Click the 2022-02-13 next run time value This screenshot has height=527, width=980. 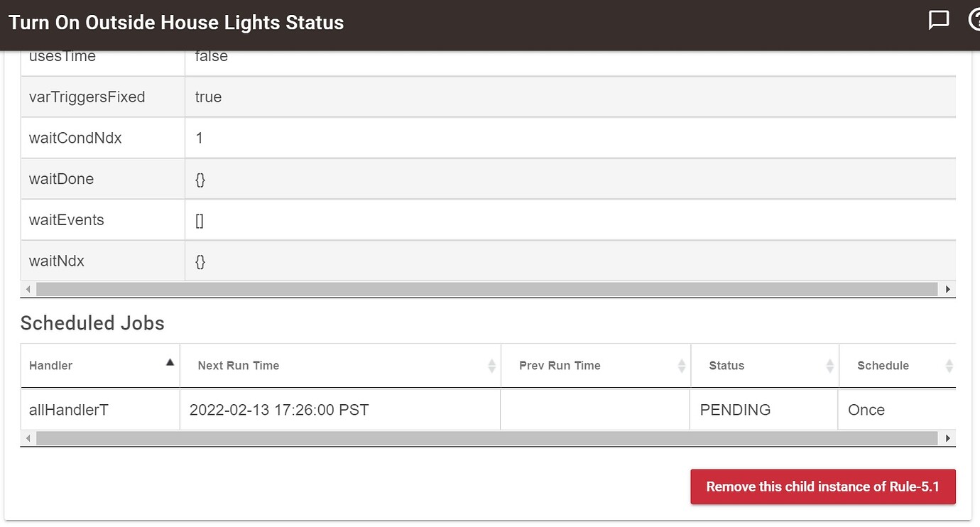coord(279,410)
